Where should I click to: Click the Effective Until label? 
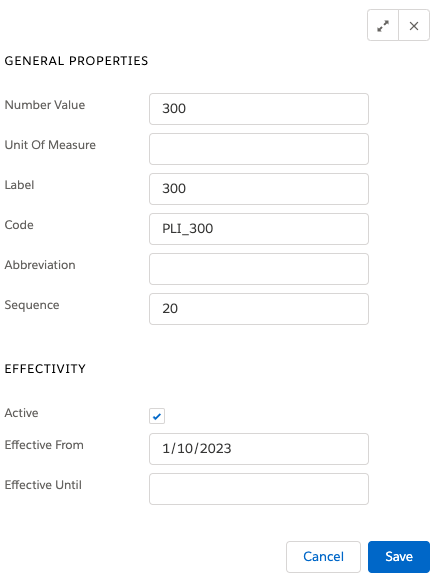coord(43,485)
